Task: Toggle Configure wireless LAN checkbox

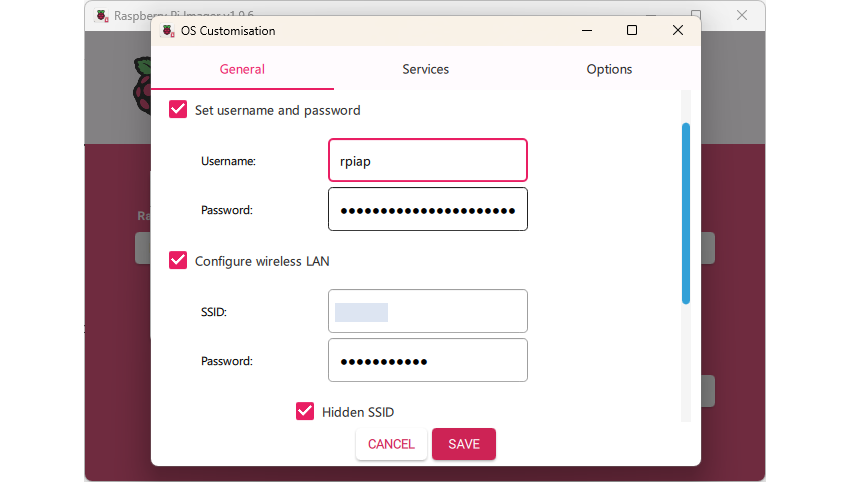Action: pos(178,260)
